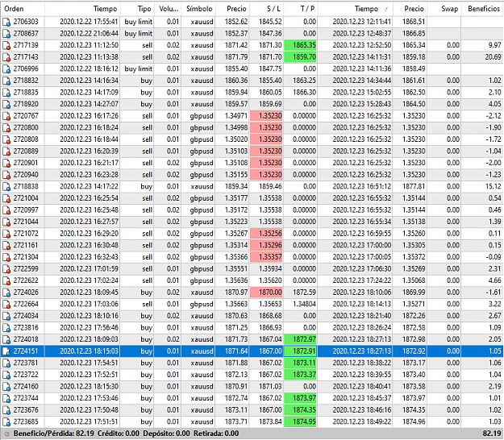Click open price 1.35663
This screenshot has width=504, height=440.
(x=236, y=304)
